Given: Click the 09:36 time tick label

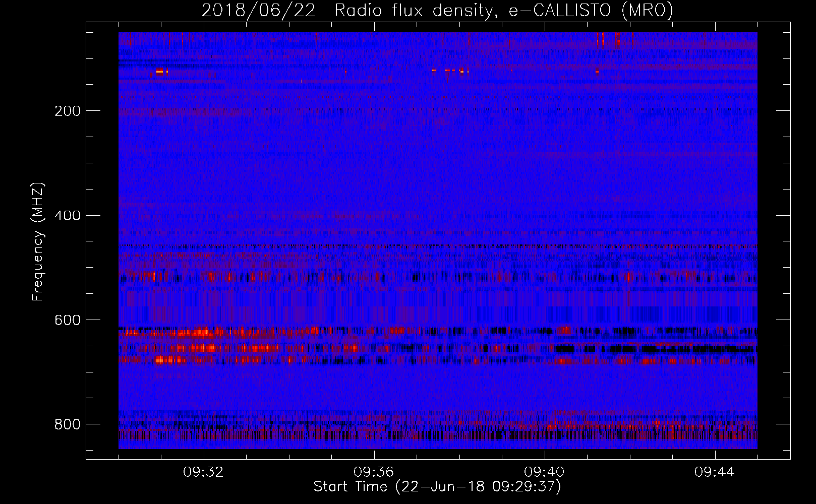Looking at the screenshot, I should [x=374, y=472].
